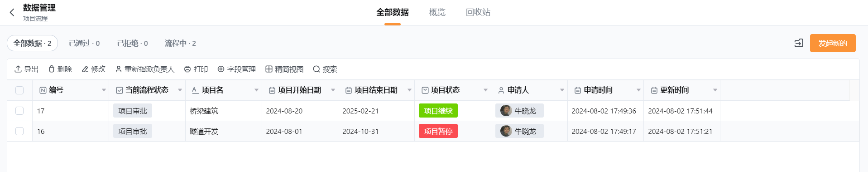The image size is (868, 172).
Task: Click update time 2024-08-02 17:51:21
Action: [x=680, y=131]
